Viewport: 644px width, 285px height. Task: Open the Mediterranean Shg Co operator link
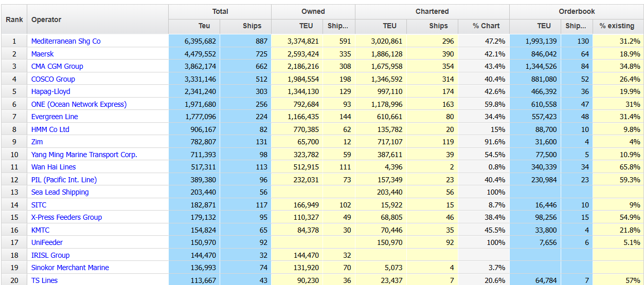click(66, 41)
